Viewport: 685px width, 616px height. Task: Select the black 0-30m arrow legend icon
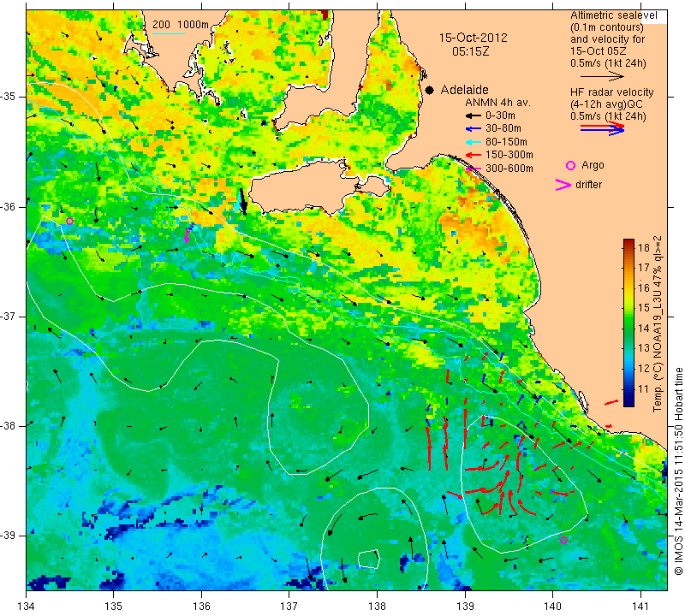[x=473, y=116]
